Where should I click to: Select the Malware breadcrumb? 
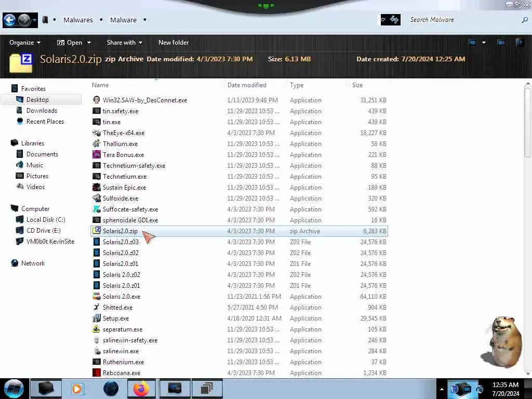click(123, 20)
